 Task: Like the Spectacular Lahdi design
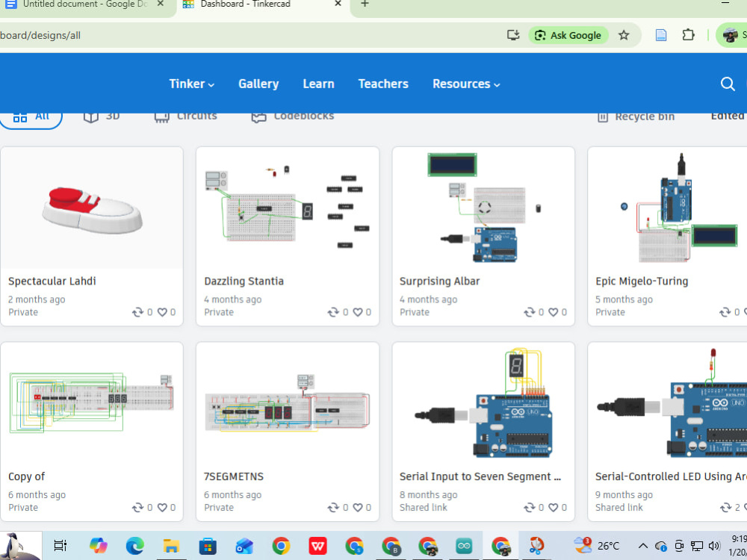(162, 312)
